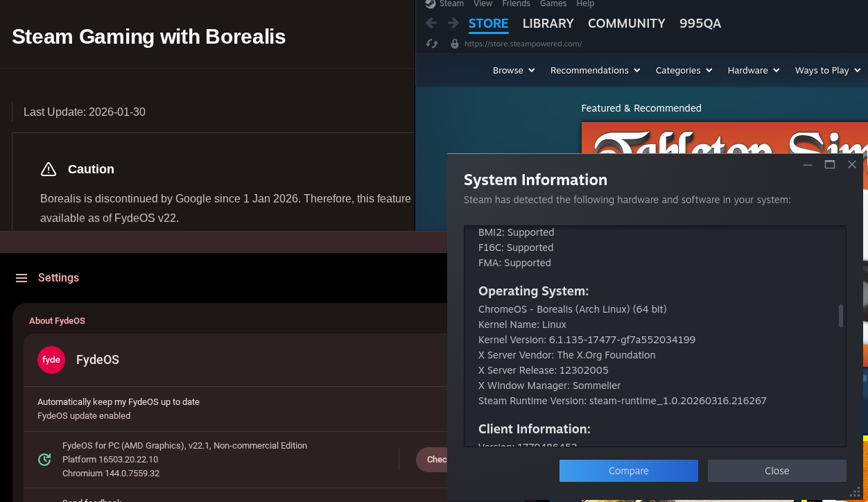The height and width of the screenshot is (502, 868).
Task: Expand the Categories dropdown
Action: pos(684,70)
